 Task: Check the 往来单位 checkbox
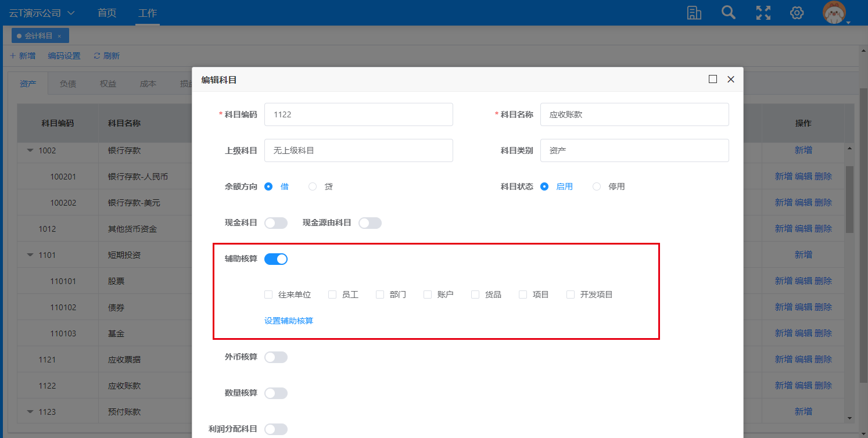268,295
